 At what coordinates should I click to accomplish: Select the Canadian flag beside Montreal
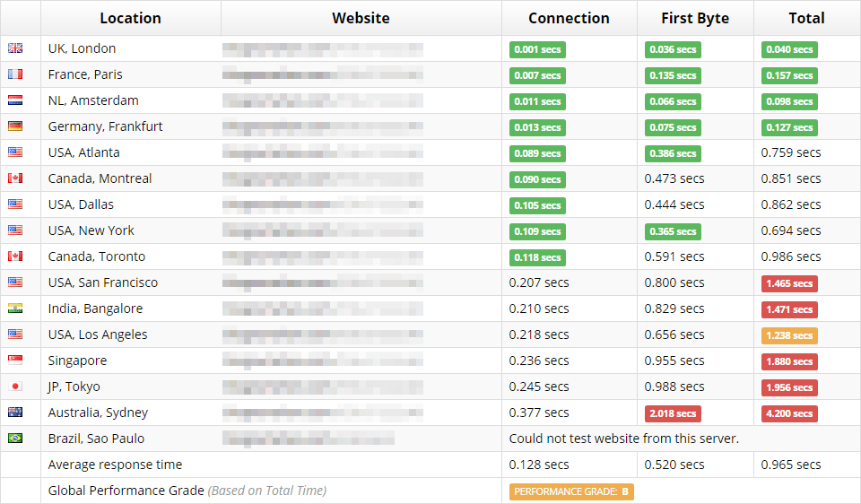[x=15, y=178]
